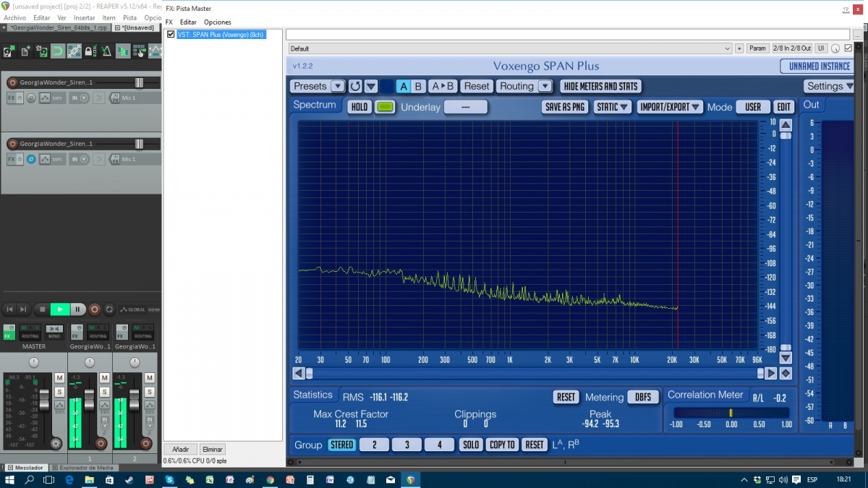This screenshot has width=868, height=488.
Task: Click the SPAN undo arrow icon
Action: 355,86
